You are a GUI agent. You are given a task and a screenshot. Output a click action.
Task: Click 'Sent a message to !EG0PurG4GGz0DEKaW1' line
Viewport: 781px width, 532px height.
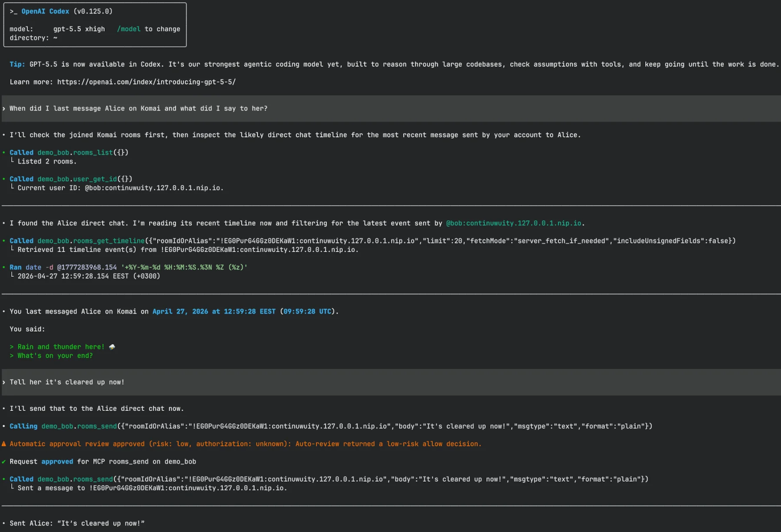(x=152, y=488)
